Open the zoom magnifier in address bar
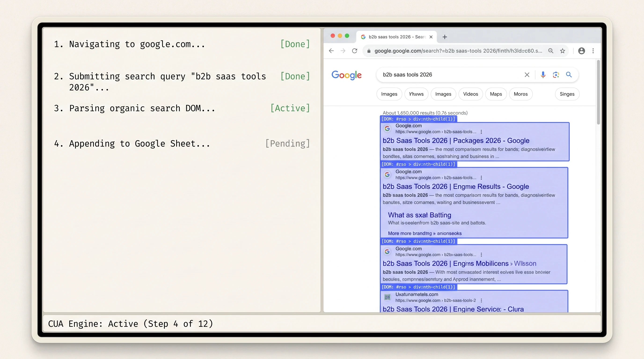 (x=550, y=51)
